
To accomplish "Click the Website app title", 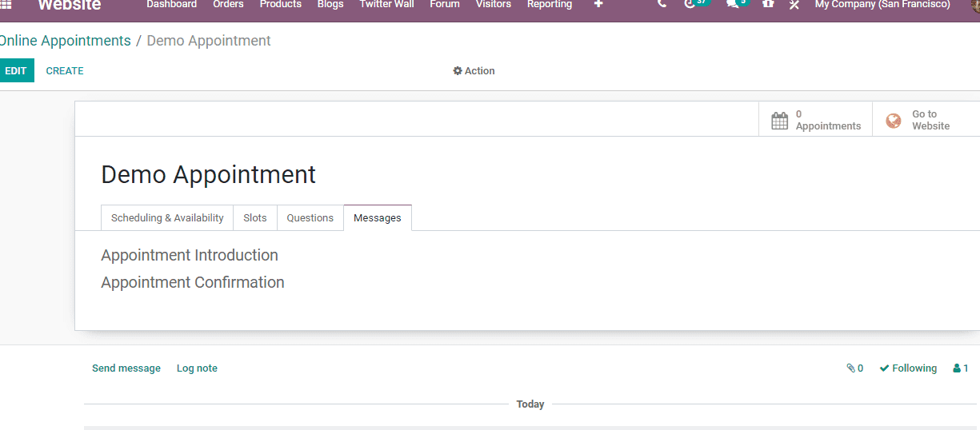I will point(70,5).
